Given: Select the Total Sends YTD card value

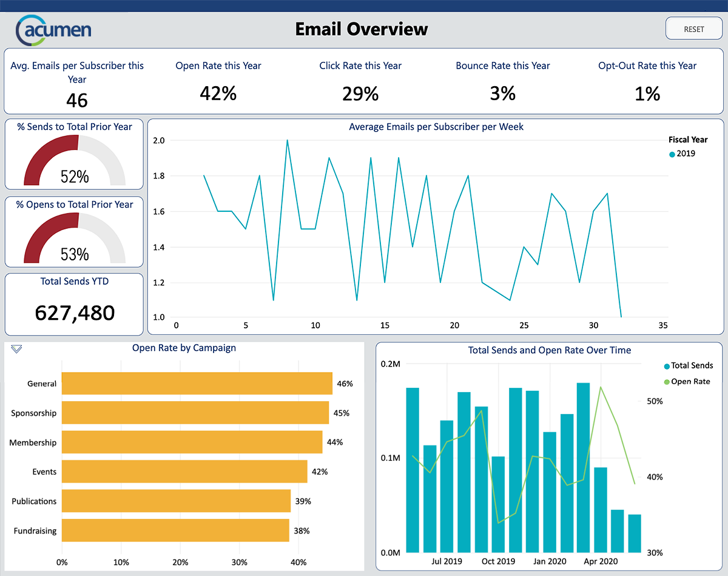Looking at the screenshot, I should pyautogui.click(x=75, y=313).
